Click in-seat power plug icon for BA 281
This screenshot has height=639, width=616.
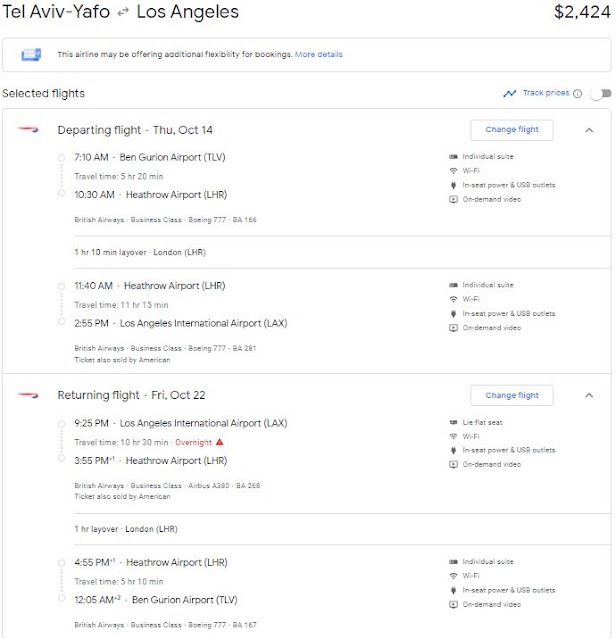point(453,313)
